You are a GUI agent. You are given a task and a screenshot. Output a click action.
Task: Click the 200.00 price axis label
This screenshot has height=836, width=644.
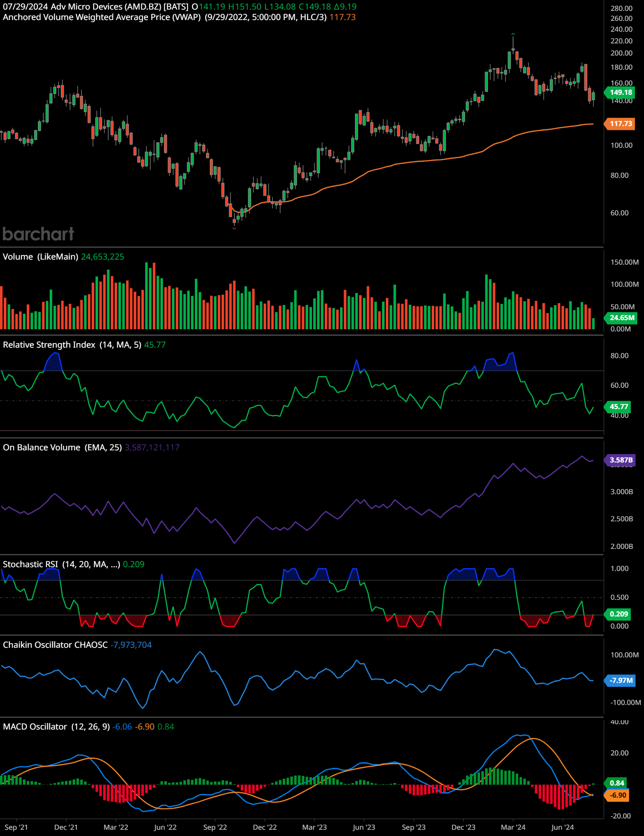click(x=621, y=53)
